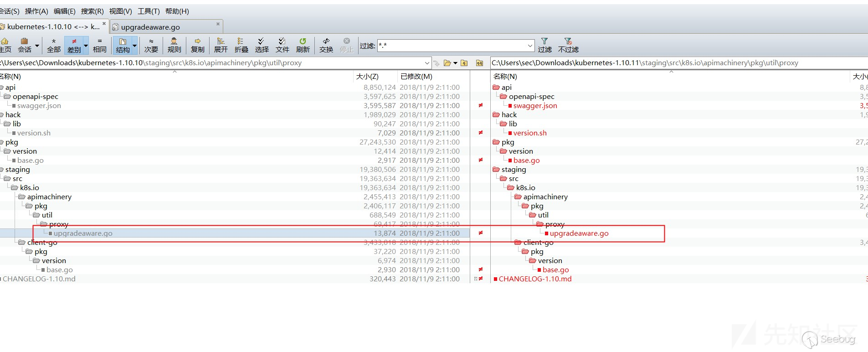The height and width of the screenshot is (352, 868).
Task: Open the 工具(T) menu
Action: click(x=149, y=11)
